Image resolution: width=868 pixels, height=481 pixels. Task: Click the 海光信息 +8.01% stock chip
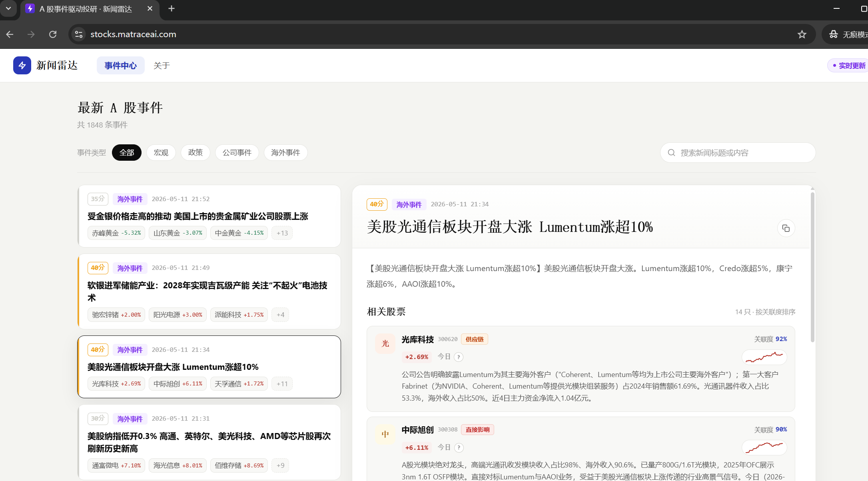(x=178, y=465)
